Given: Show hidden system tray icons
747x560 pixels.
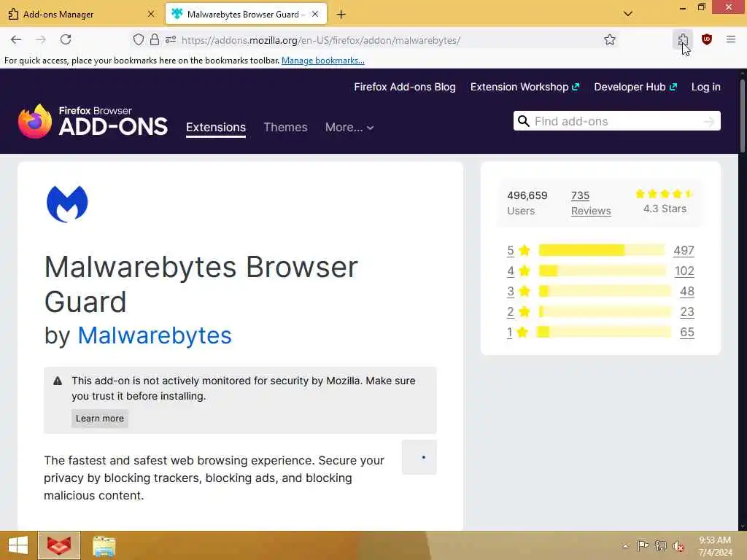Looking at the screenshot, I should point(625,546).
